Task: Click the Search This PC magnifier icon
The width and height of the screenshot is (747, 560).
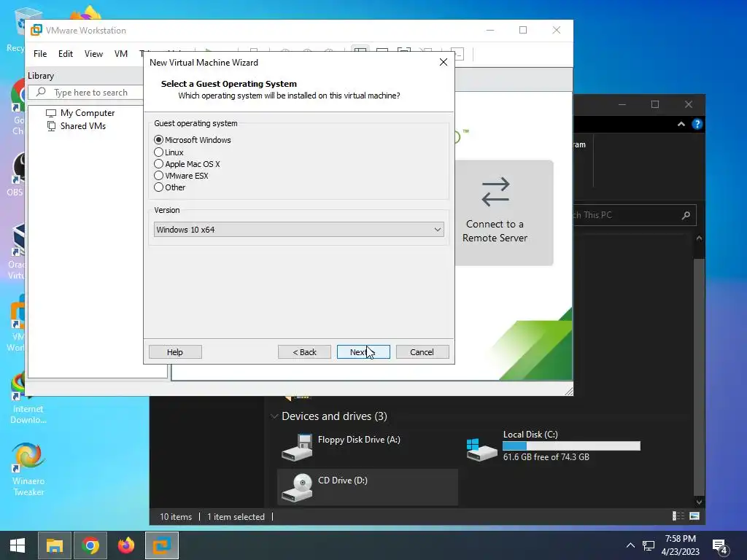Action: [x=686, y=215]
